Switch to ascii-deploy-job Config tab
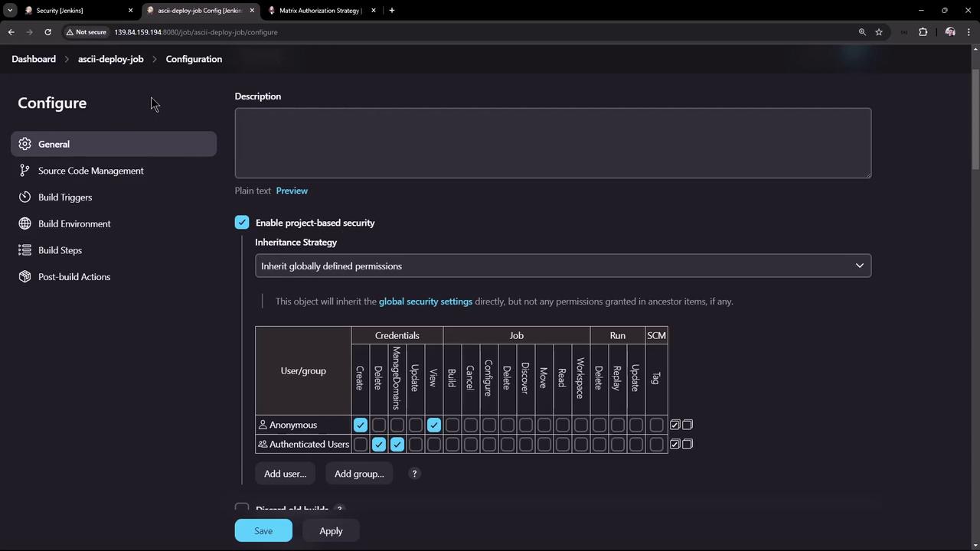 pyautogui.click(x=201, y=11)
